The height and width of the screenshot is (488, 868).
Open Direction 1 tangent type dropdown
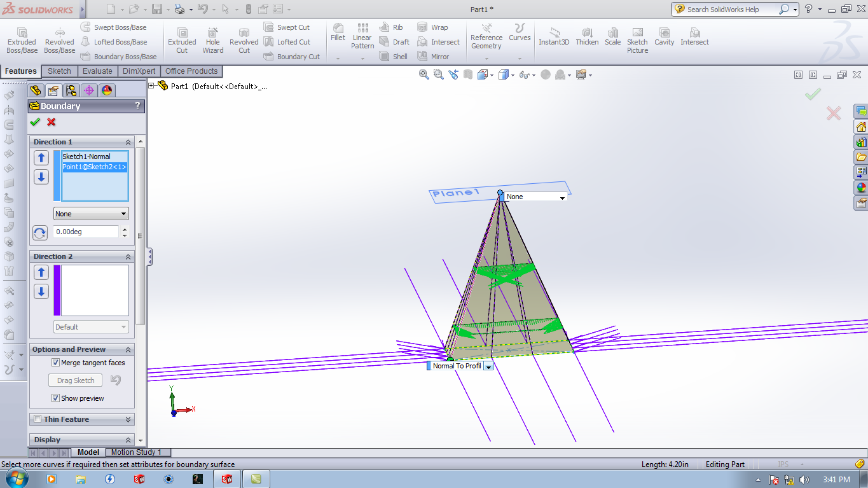[x=91, y=214]
